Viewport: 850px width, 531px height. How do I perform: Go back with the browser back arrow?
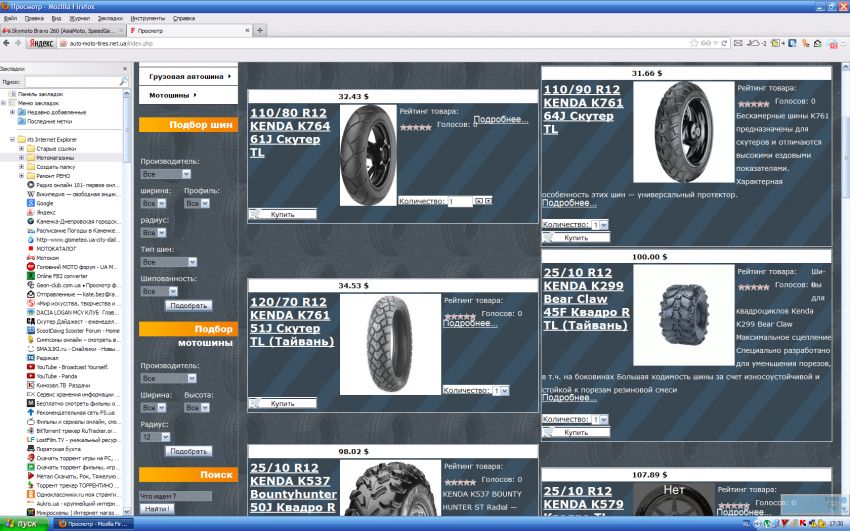point(6,43)
